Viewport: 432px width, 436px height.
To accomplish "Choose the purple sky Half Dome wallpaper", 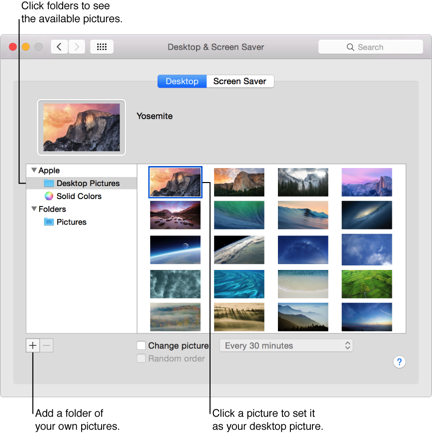I will pyautogui.click(x=367, y=182).
